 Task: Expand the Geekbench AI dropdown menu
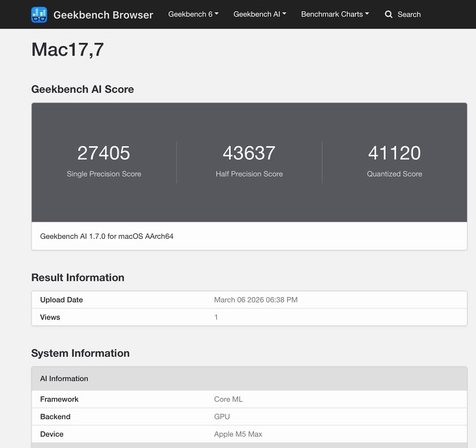pos(260,15)
